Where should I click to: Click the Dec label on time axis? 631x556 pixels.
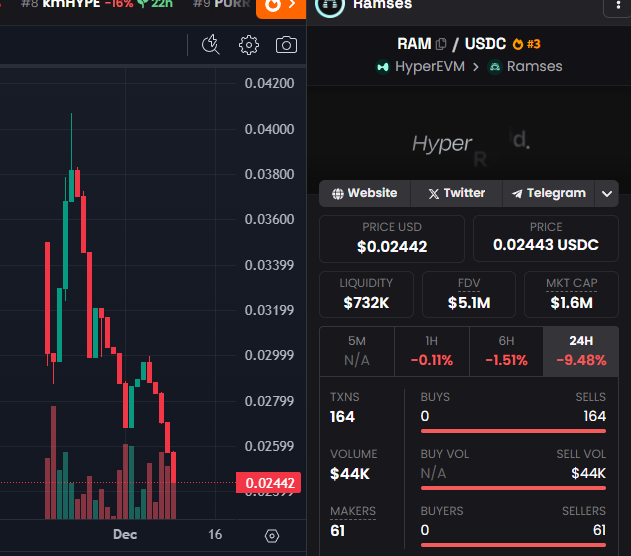point(125,535)
